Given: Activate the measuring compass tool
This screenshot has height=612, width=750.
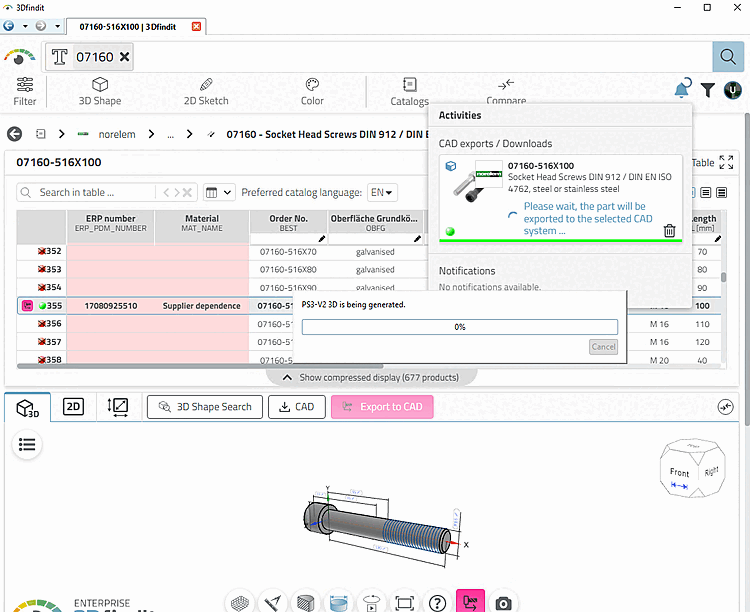Looking at the screenshot, I should (273, 602).
